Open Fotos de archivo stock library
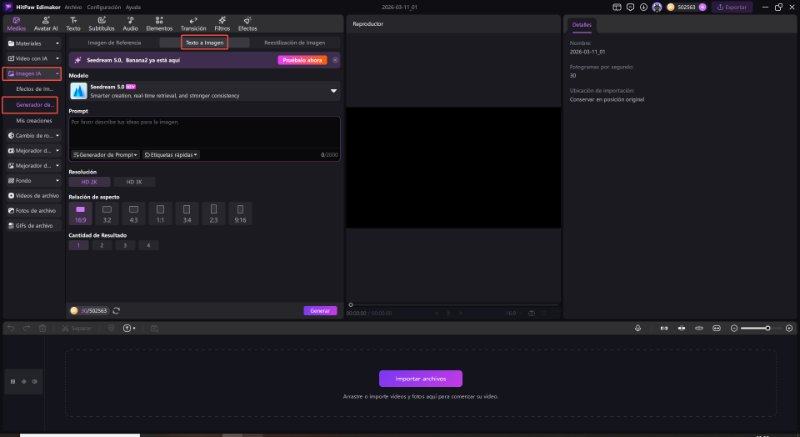 tap(33, 211)
